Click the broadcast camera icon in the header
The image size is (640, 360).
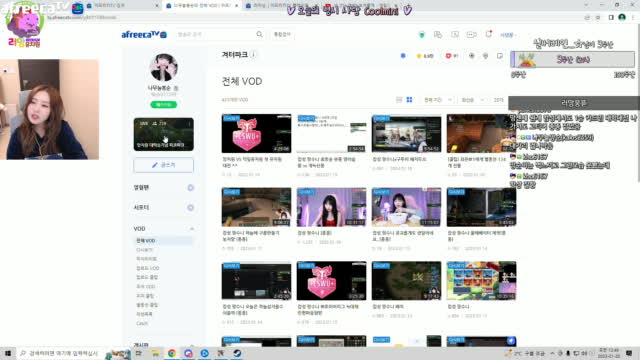471,35
